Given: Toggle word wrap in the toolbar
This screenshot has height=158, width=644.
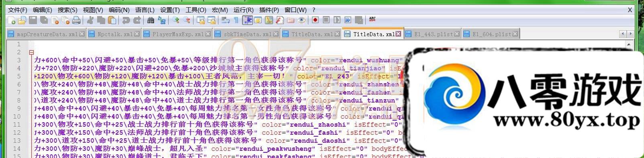Looking at the screenshot, I should click(226, 20).
